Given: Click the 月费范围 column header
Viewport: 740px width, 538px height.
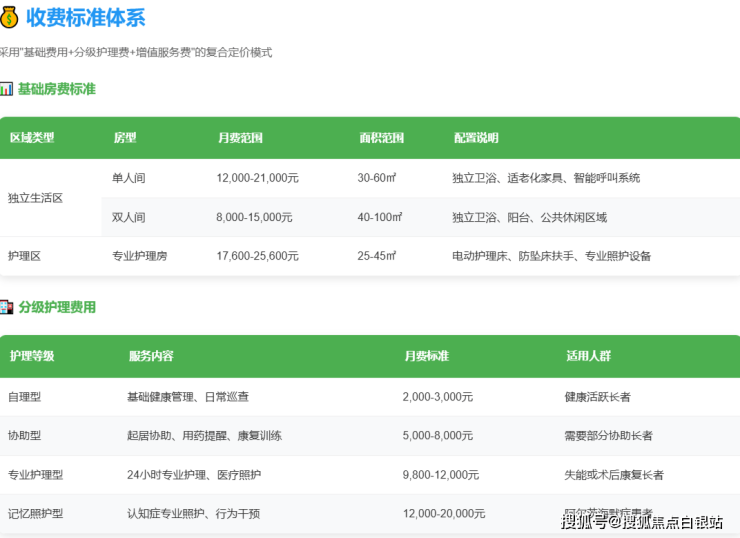Looking at the screenshot, I should 240,138.
